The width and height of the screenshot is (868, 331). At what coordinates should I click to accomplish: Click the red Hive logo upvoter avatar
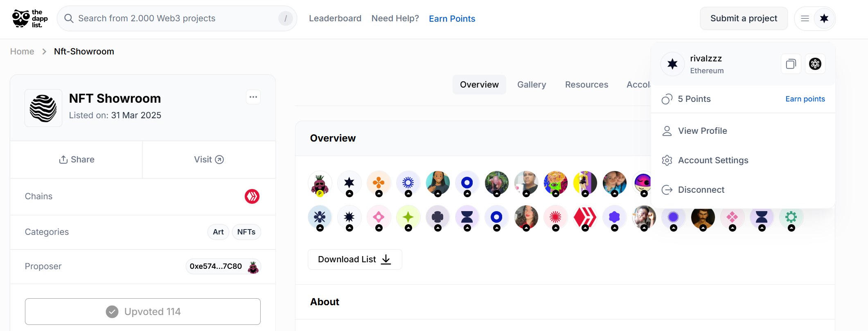585,217
